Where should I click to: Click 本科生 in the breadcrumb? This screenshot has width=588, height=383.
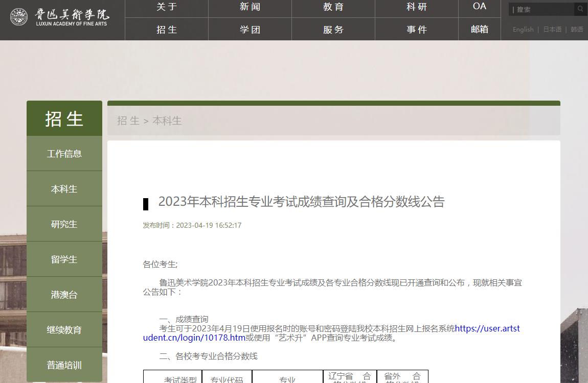tap(167, 121)
